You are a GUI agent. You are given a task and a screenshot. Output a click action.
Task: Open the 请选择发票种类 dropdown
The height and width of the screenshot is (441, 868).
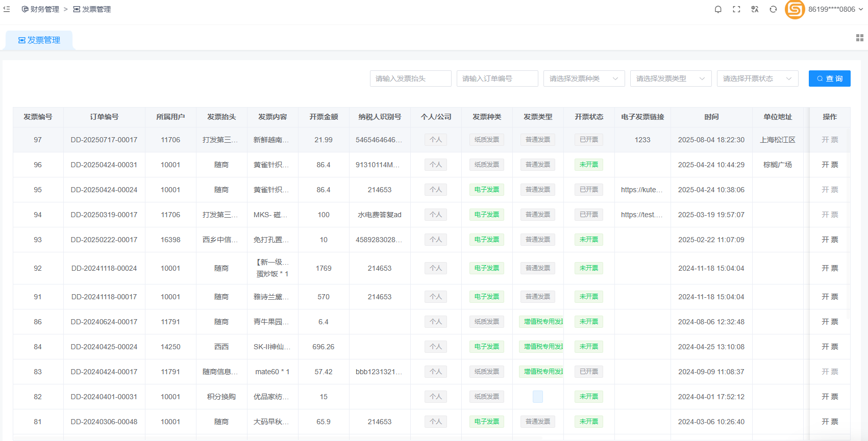[x=584, y=79]
